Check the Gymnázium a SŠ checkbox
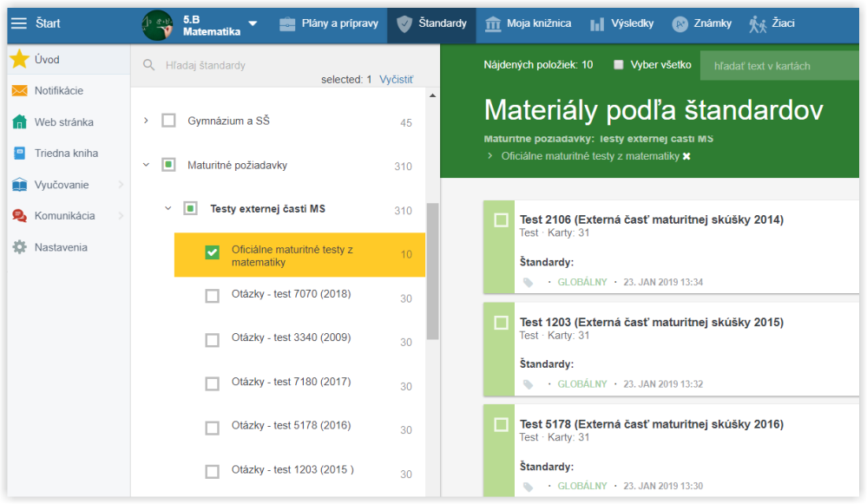 [168, 121]
